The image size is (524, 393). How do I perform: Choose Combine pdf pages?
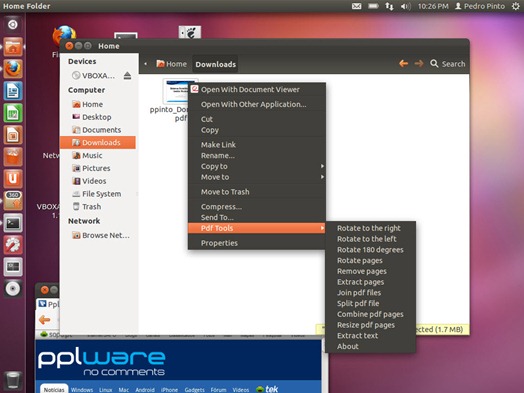pos(370,314)
